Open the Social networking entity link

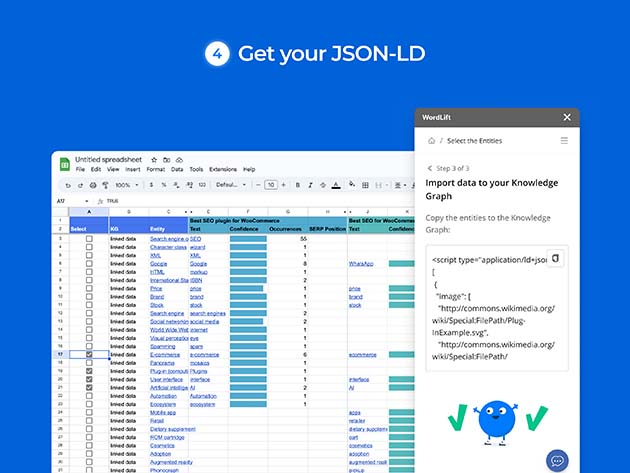(169, 321)
